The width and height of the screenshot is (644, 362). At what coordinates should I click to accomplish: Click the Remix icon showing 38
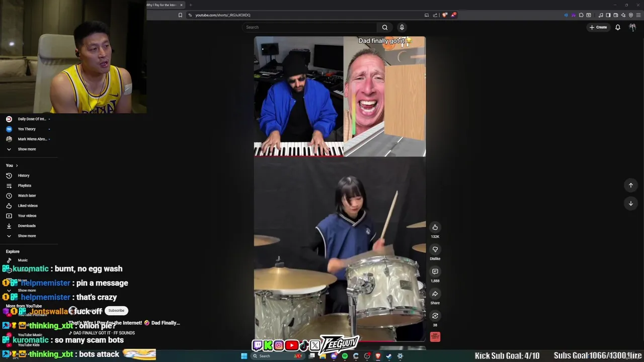point(435,316)
